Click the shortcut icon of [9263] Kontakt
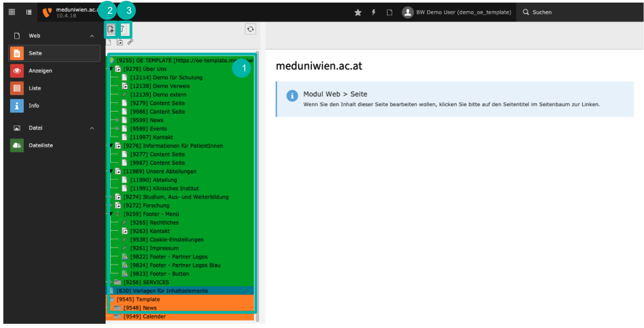 [125, 231]
